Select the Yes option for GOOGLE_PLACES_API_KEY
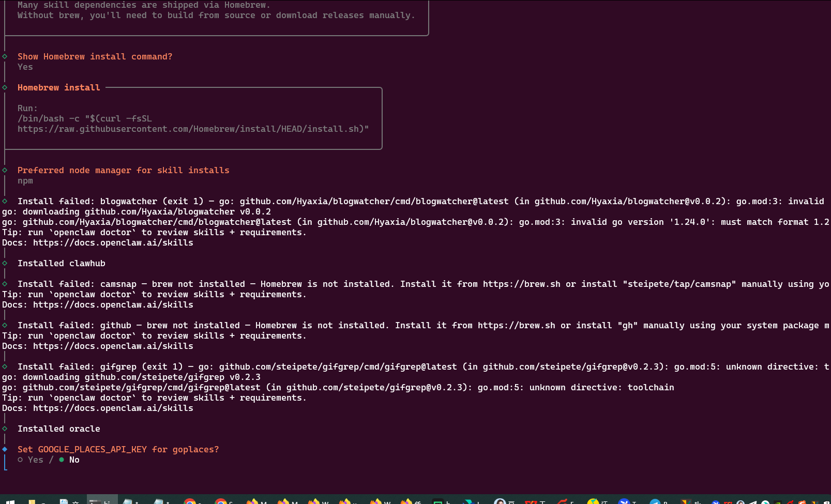Image resolution: width=831 pixels, height=504 pixels. [x=31, y=460]
